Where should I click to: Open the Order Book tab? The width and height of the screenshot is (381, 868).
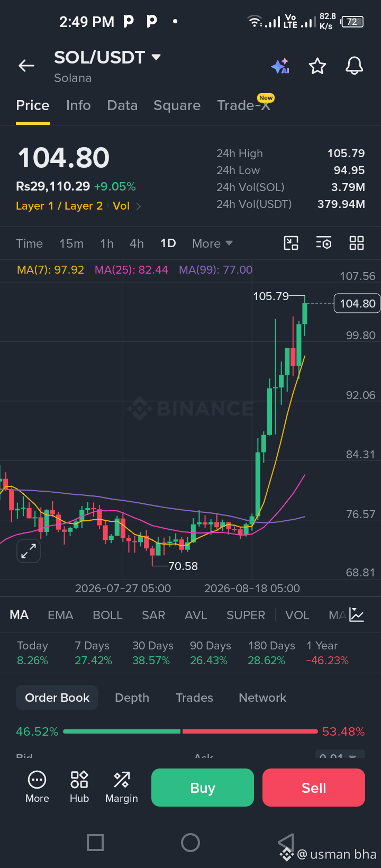click(x=57, y=698)
